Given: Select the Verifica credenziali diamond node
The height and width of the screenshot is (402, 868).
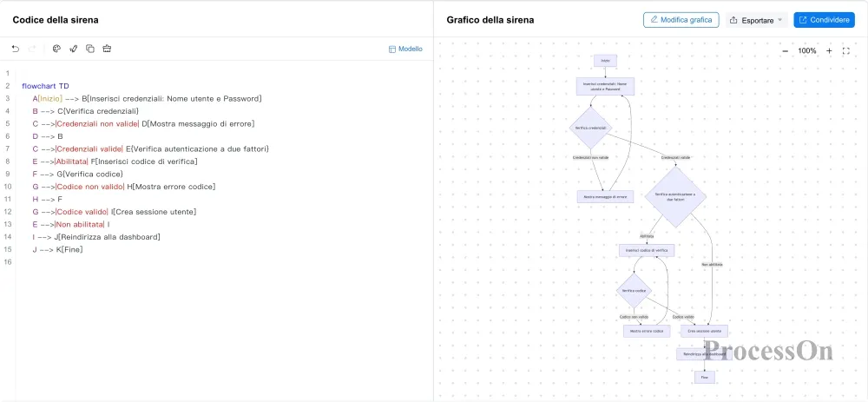Looking at the screenshot, I should (x=590, y=128).
